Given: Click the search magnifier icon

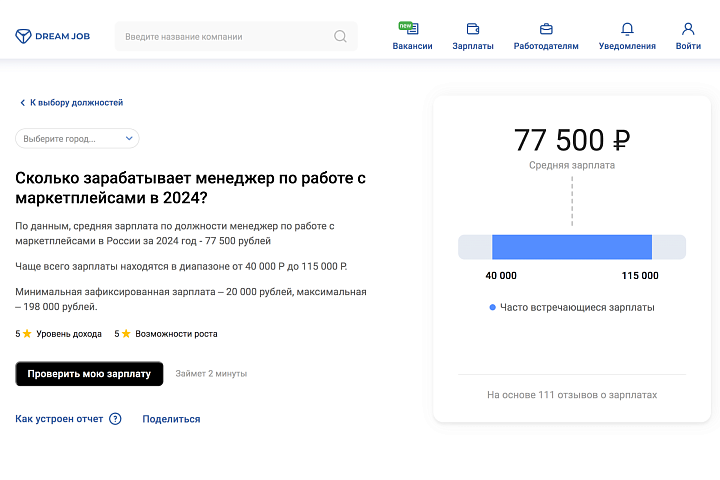Looking at the screenshot, I should point(340,37).
